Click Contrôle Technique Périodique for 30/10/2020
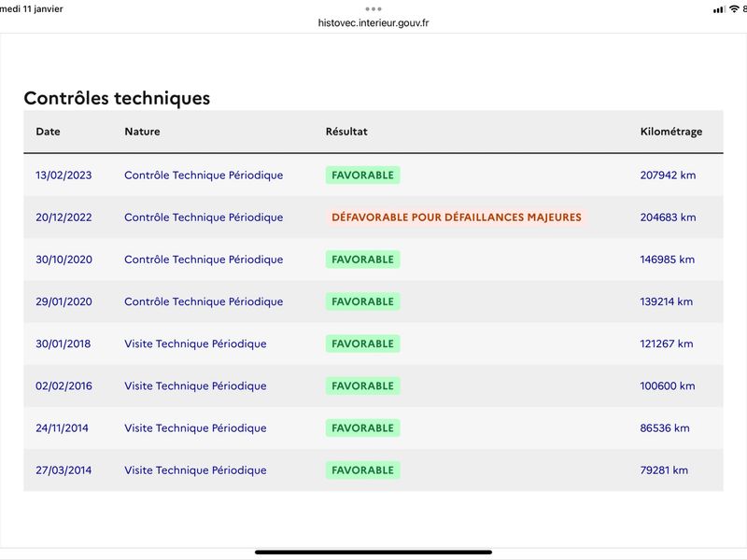The width and height of the screenshot is (747, 560). click(204, 259)
